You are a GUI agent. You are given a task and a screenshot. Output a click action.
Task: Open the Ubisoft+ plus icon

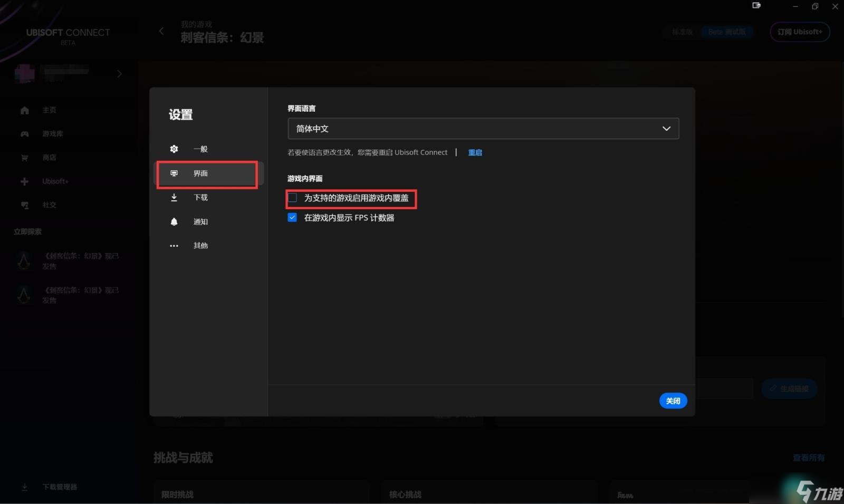(x=25, y=181)
